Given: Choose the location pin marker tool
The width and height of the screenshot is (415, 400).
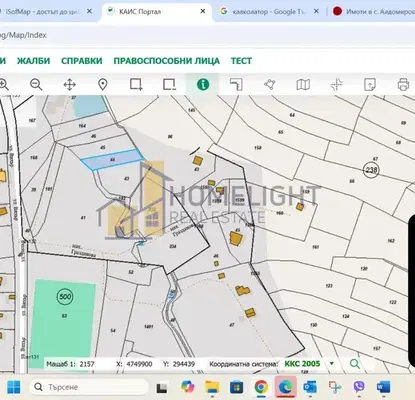Looking at the screenshot, I should 103,85.
